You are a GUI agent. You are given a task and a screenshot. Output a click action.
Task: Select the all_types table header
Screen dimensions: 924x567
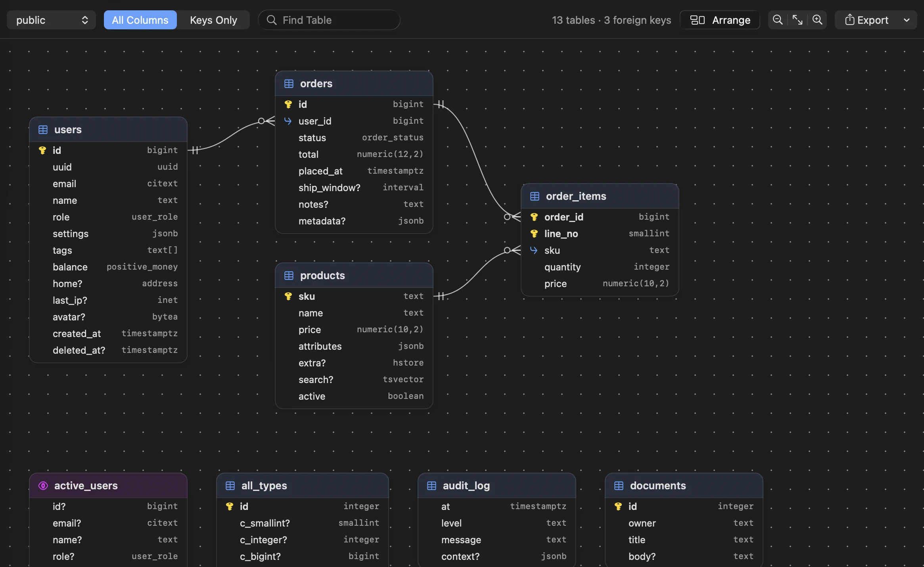(x=303, y=486)
